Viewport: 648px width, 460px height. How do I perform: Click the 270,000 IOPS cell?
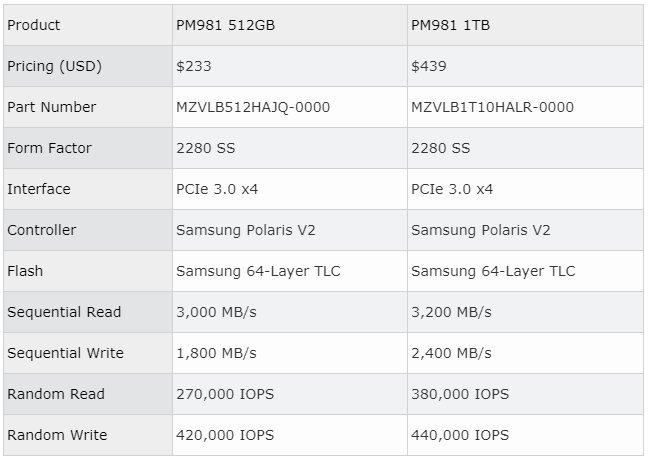tap(225, 394)
